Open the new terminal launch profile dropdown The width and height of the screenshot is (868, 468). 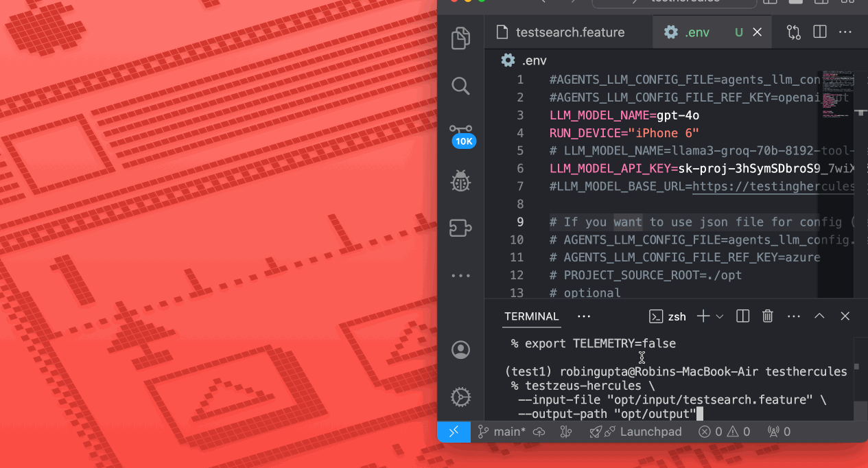coord(720,316)
